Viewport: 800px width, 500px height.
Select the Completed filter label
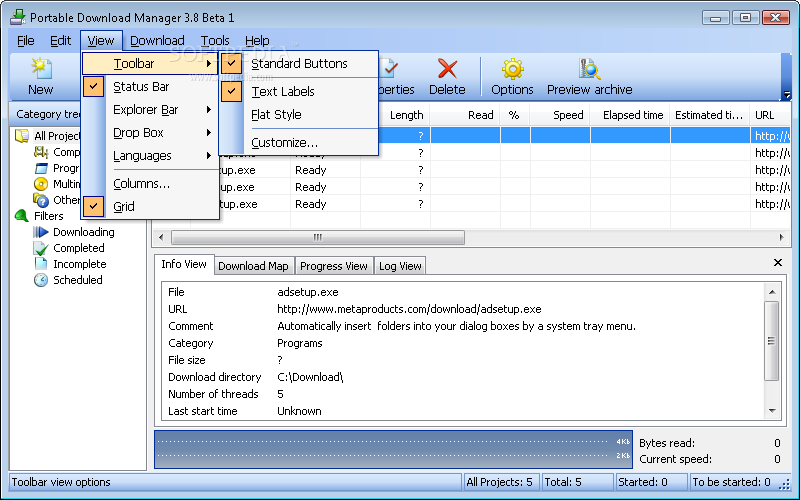click(x=79, y=248)
